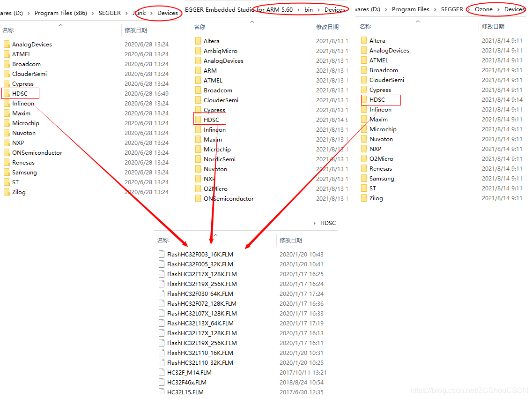Viewport: 532px width, 399px height.
Task: Expand chevron before Devices in JLink path
Action: point(151,13)
